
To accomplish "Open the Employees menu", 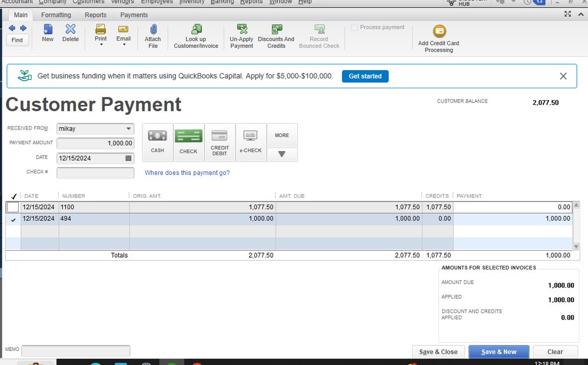I will pyautogui.click(x=157, y=2).
